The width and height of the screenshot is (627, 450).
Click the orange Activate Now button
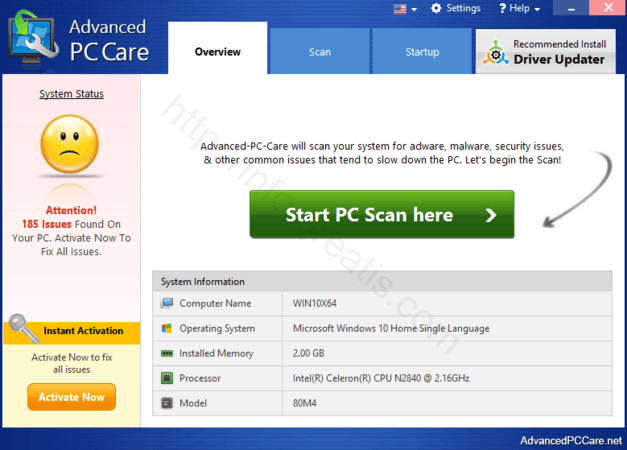pos(71,397)
